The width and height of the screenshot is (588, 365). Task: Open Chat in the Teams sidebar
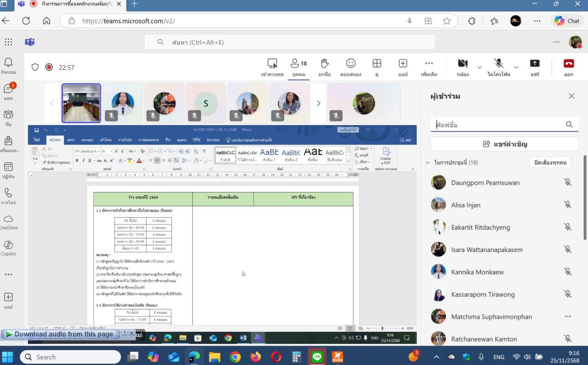[x=8, y=91]
